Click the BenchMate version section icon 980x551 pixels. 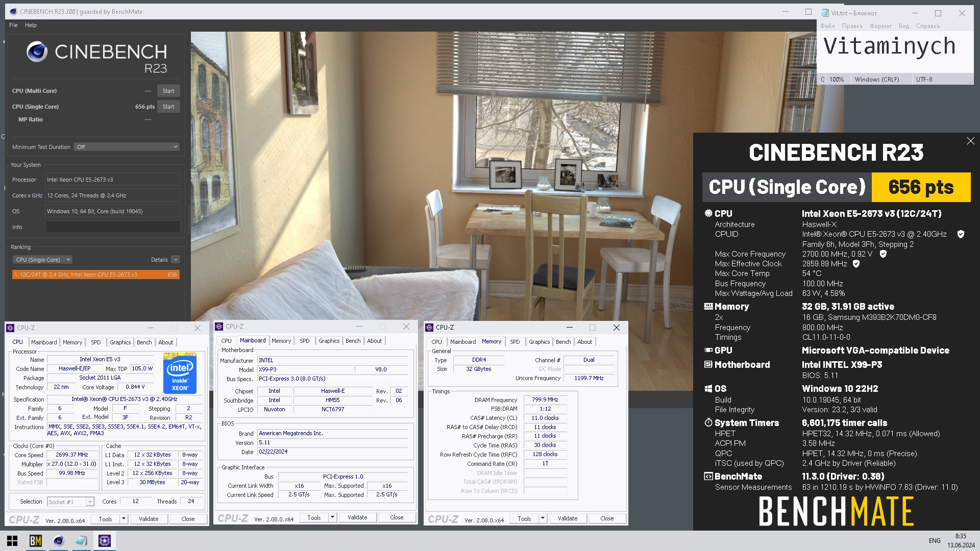point(708,477)
